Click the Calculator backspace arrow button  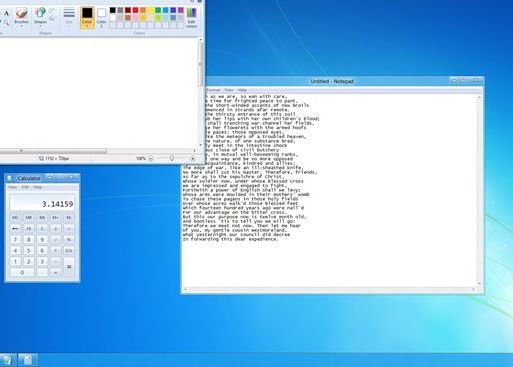15,229
